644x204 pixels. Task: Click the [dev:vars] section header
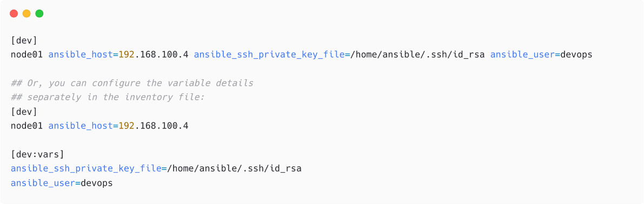point(37,154)
